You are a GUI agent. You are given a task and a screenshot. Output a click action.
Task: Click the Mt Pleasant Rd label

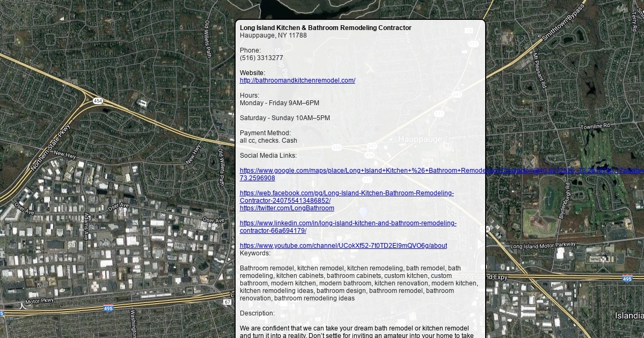coord(539,70)
